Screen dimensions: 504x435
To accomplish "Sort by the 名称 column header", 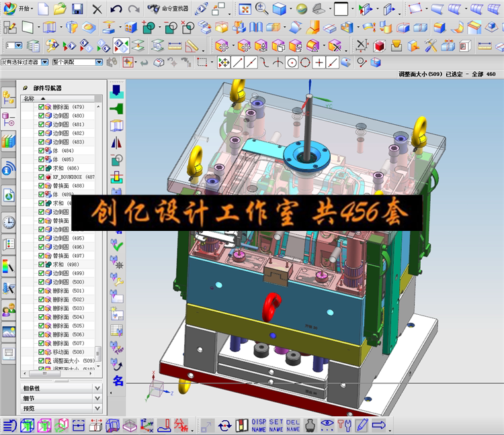I will [58, 99].
